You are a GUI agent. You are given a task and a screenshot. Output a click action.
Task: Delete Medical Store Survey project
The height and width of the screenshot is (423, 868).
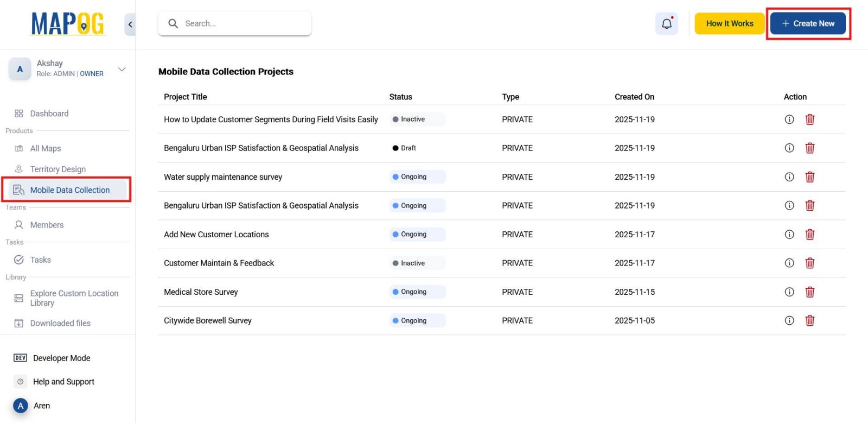coord(810,292)
